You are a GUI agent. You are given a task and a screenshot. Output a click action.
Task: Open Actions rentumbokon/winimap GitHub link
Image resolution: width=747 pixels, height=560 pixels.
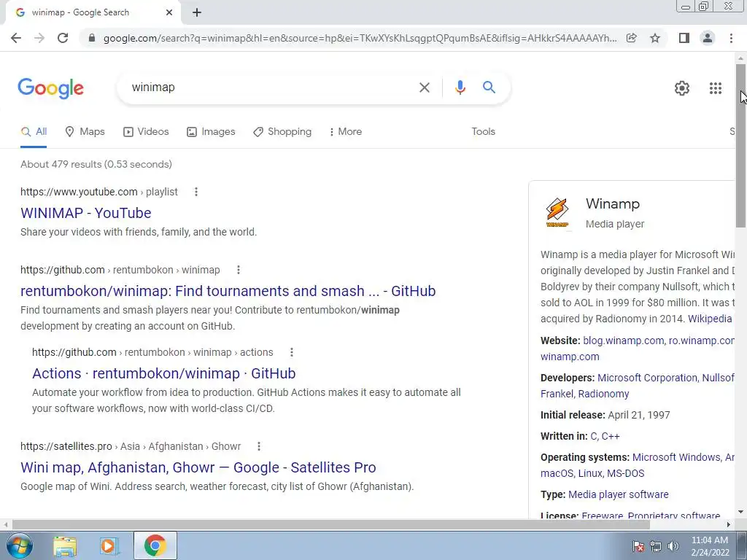point(164,373)
